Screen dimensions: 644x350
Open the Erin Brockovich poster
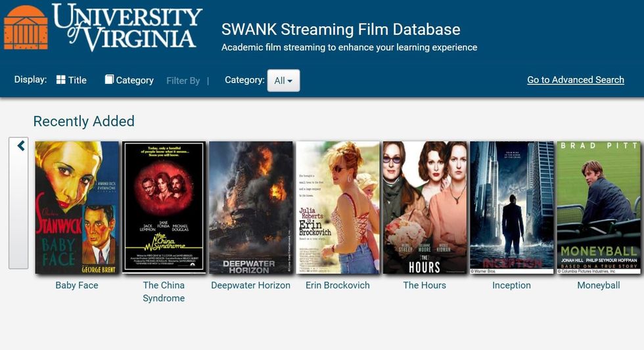point(338,208)
